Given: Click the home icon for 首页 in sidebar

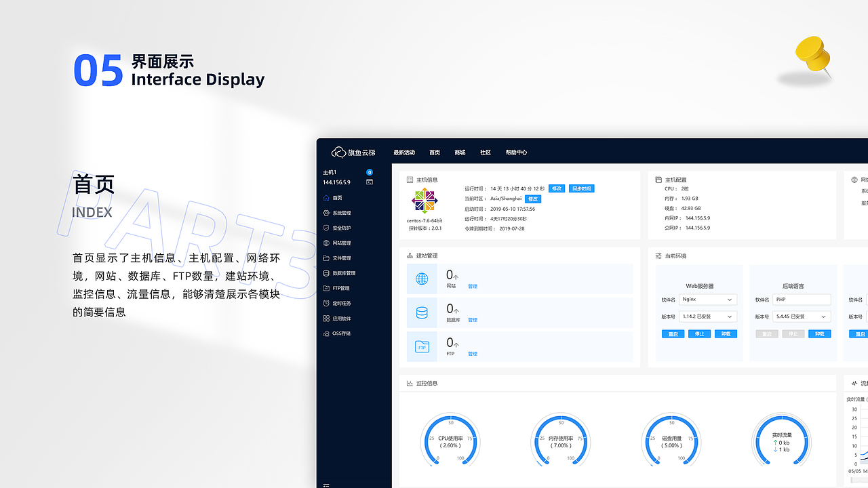Looking at the screenshot, I should tap(326, 198).
